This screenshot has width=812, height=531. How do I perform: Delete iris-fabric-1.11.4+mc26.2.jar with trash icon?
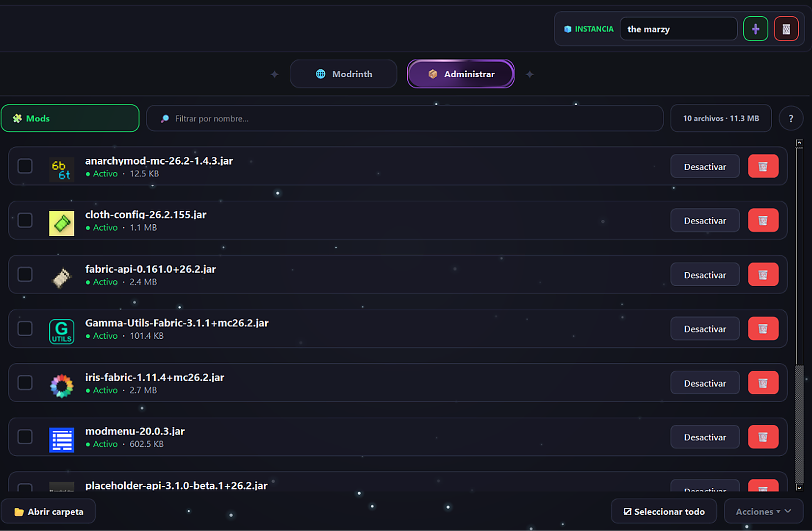[x=763, y=383]
